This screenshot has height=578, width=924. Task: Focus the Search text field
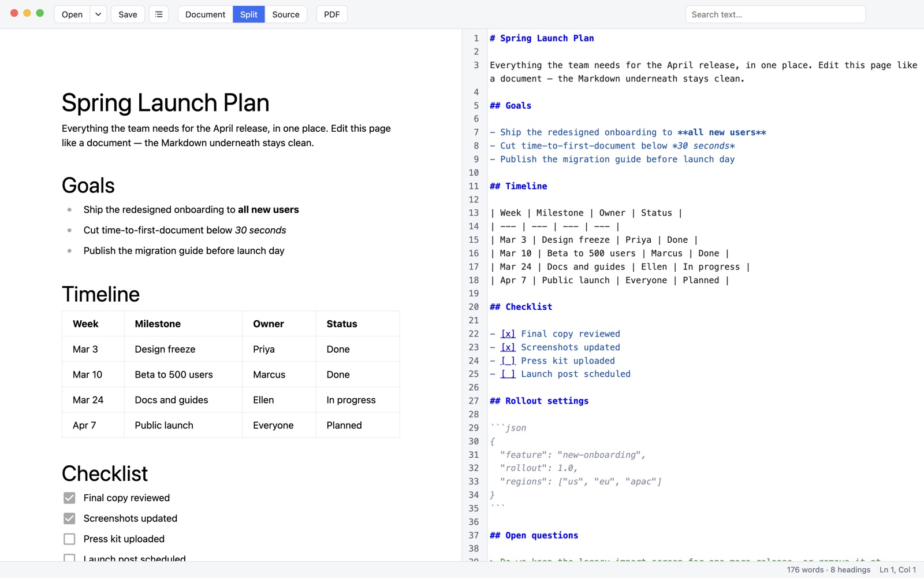pyautogui.click(x=775, y=14)
